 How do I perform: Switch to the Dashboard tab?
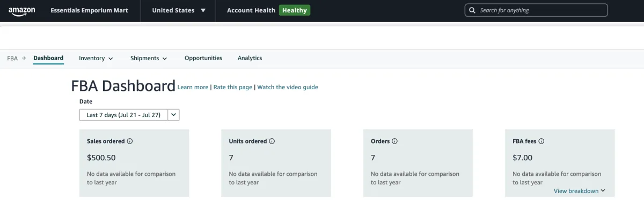(x=48, y=58)
